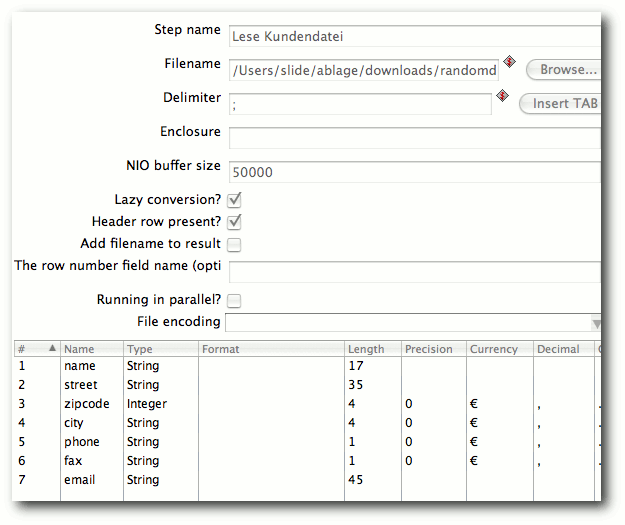Click the Enclosure text field

[415, 138]
